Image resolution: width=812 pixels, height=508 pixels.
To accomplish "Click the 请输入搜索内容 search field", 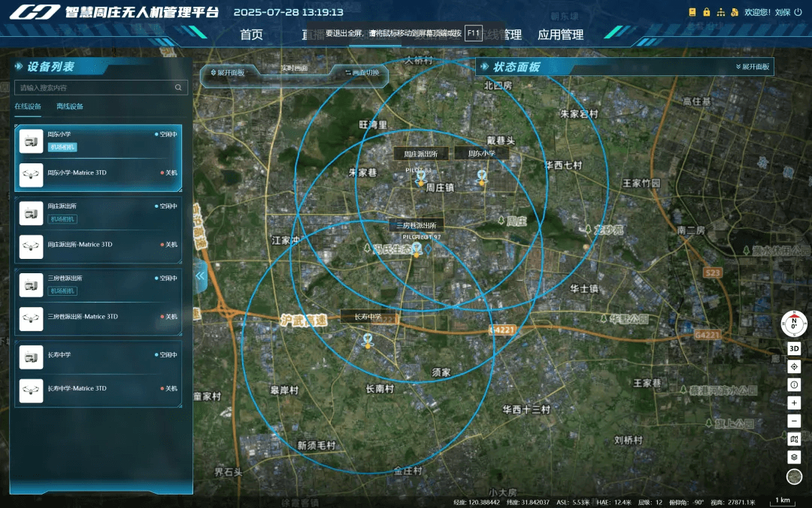I will pos(101,87).
